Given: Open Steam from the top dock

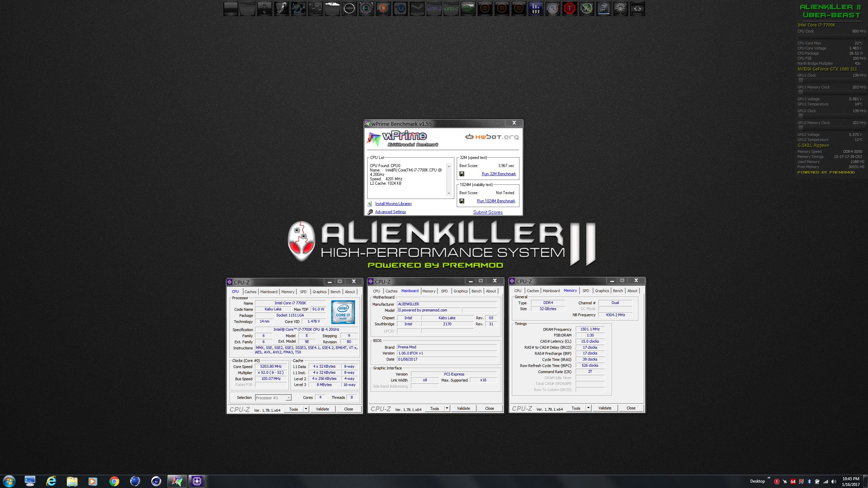Looking at the screenshot, I should coord(417,9).
